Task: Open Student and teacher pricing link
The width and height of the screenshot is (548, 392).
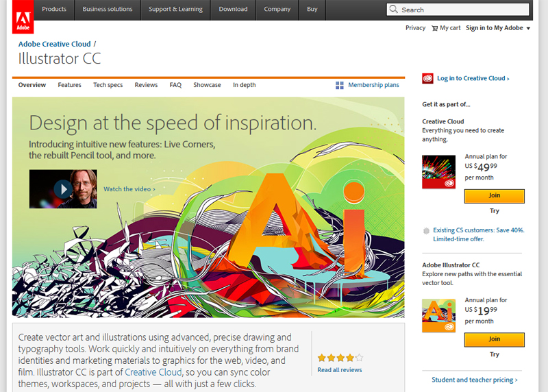Action: (474, 380)
